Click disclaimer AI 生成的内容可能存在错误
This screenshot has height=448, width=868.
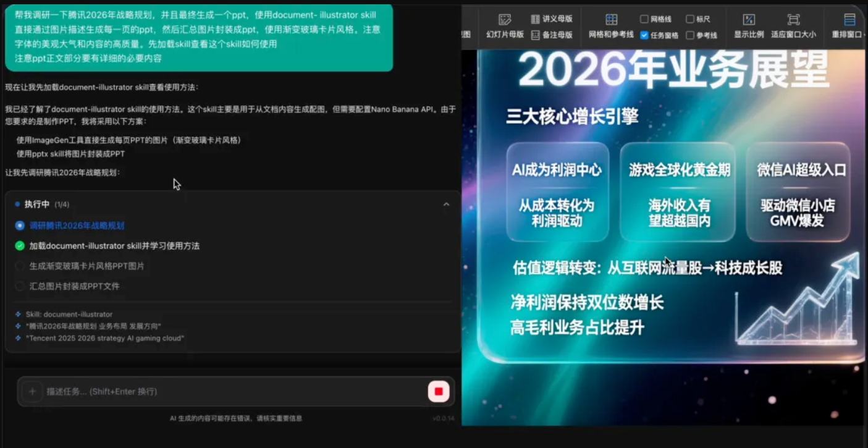pyautogui.click(x=236, y=418)
